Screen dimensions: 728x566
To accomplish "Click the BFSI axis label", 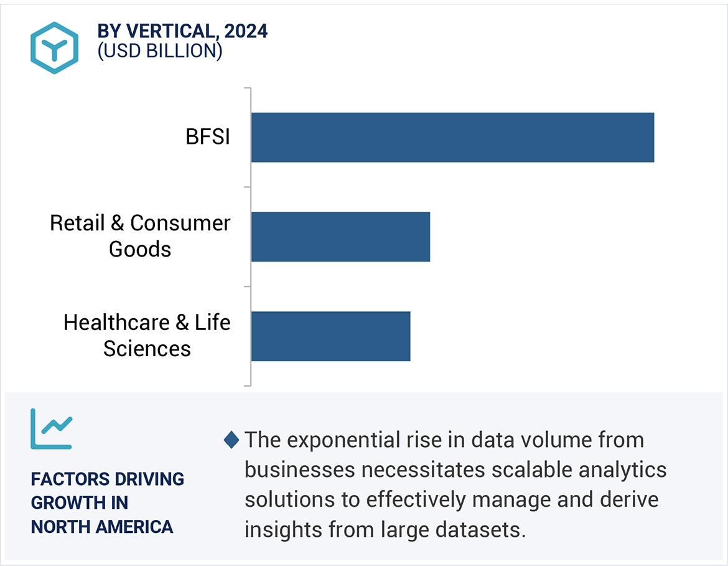I will point(208,137).
